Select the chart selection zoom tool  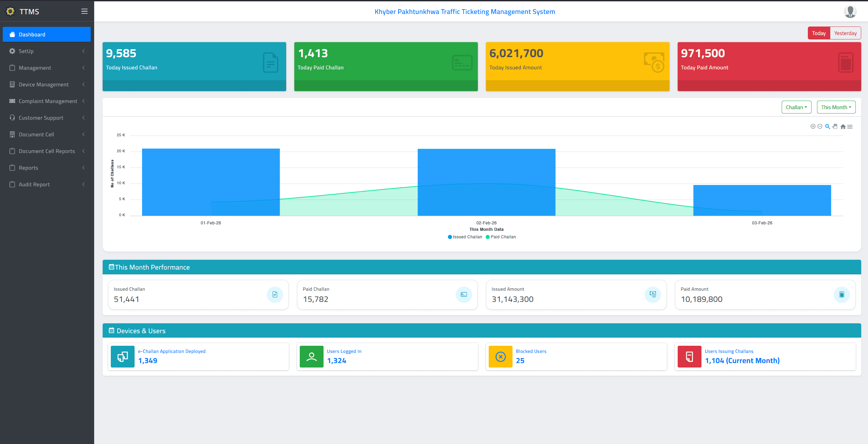828,126
